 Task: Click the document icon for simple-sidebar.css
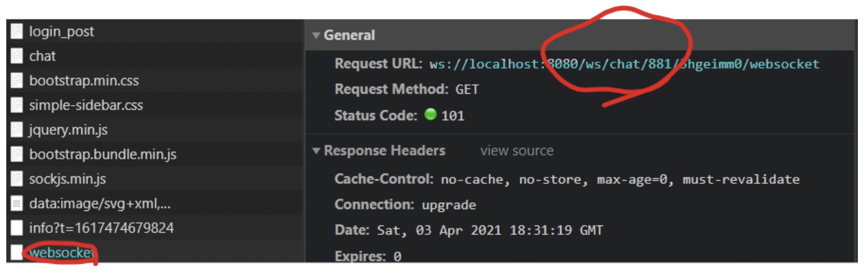point(17,105)
